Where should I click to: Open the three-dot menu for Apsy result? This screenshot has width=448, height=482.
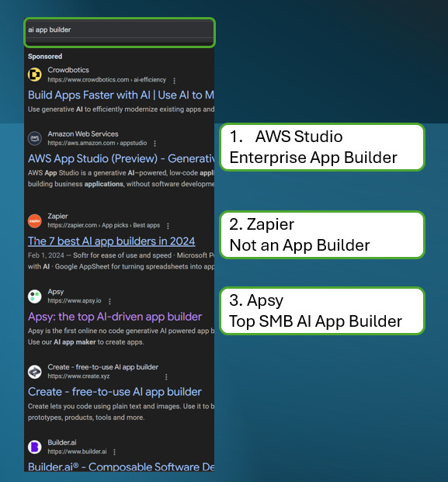(x=109, y=301)
